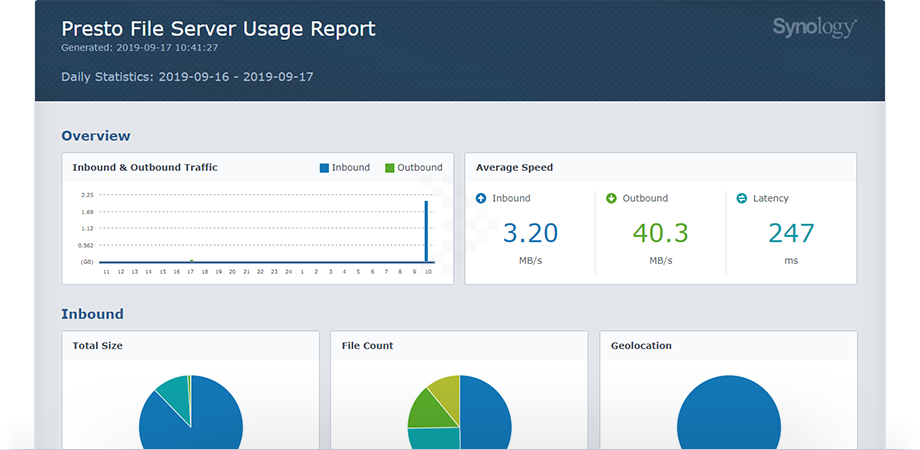Click the Synology logo
920x450 pixels.
coord(813,28)
